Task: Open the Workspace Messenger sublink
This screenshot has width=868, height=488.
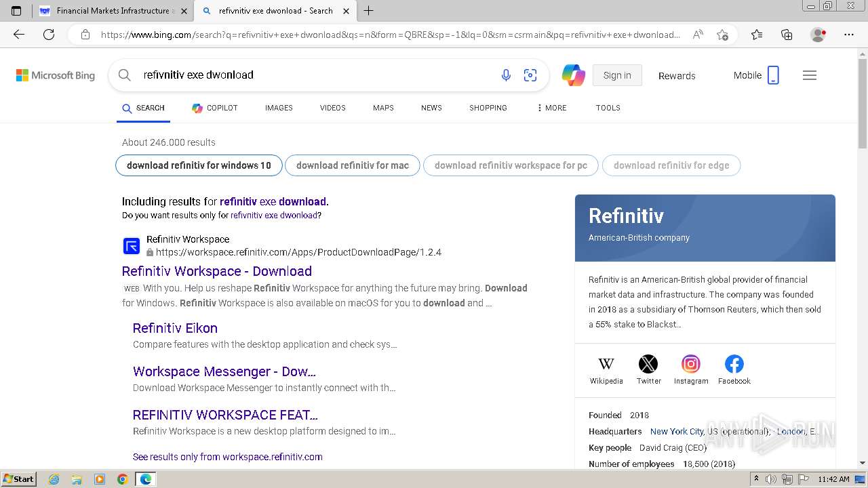Action: [x=224, y=371]
